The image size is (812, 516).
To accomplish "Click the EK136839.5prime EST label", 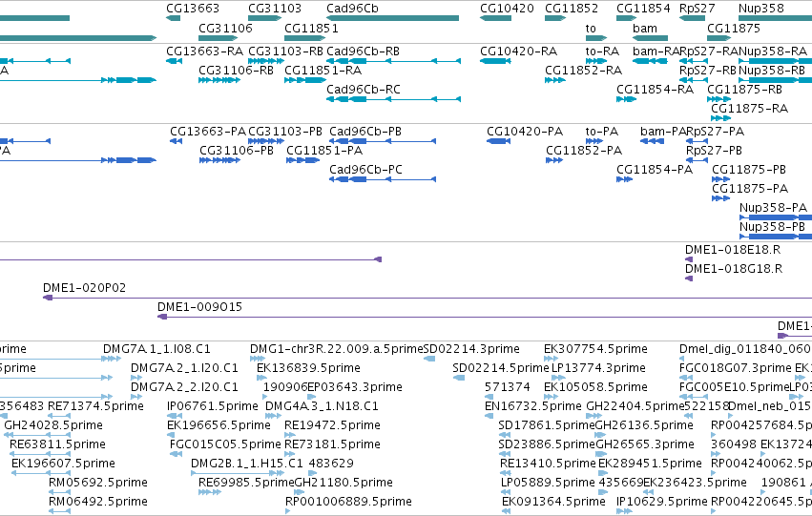I will click(x=308, y=368).
